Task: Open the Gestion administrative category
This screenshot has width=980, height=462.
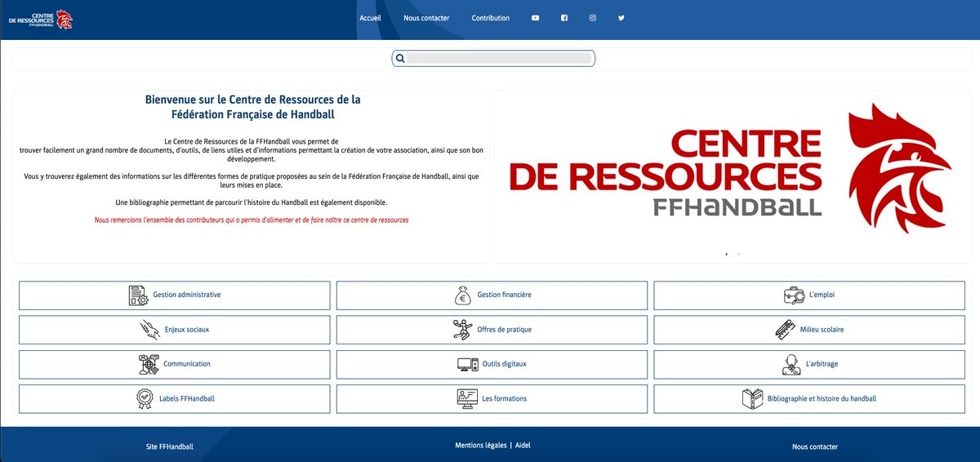Action: (175, 295)
